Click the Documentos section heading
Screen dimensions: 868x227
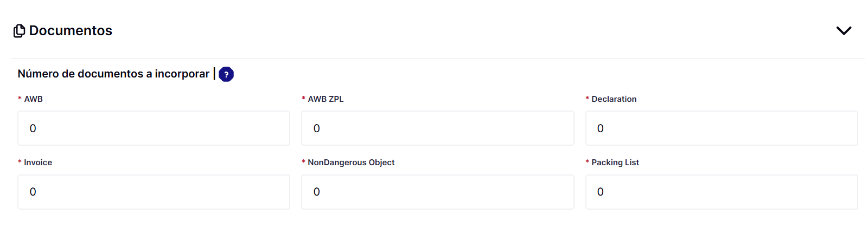(x=71, y=31)
